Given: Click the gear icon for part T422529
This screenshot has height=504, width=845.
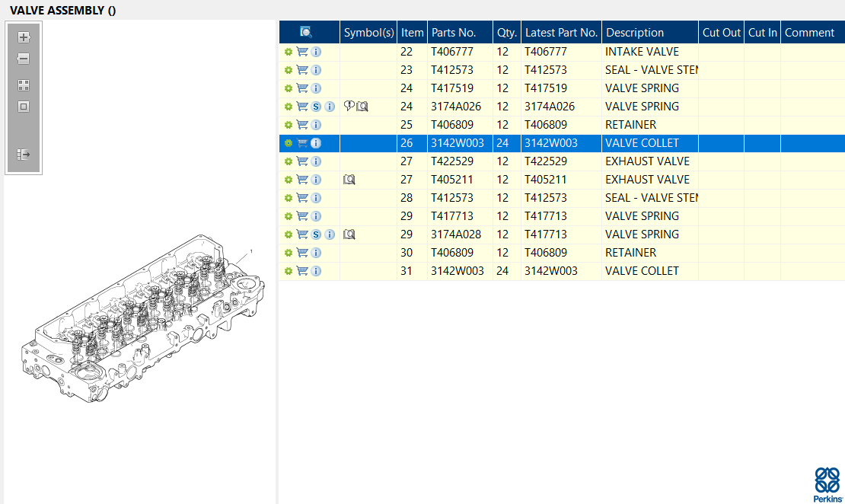Looking at the screenshot, I should (x=289, y=161).
